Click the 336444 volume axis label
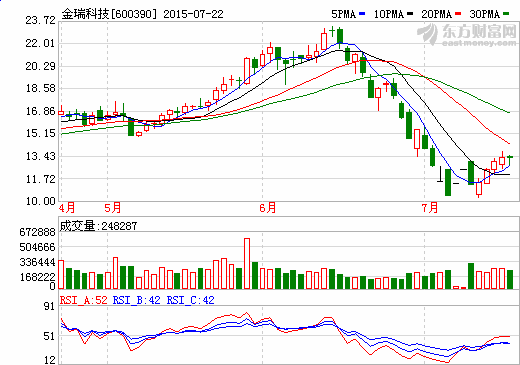This screenshot has width=520, height=365. tap(37, 262)
